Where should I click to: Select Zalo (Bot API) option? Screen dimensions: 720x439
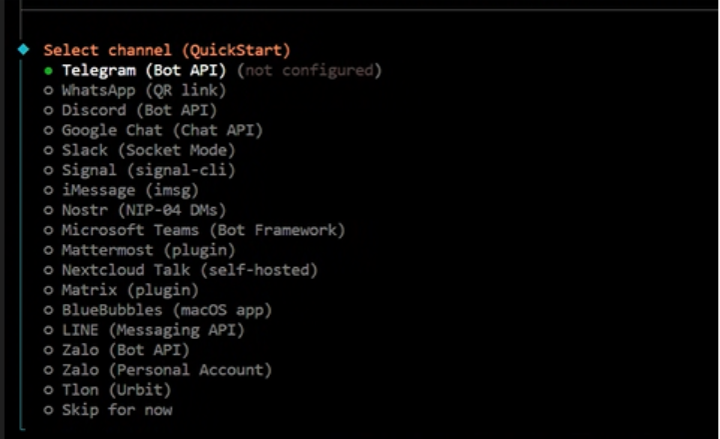(125, 350)
